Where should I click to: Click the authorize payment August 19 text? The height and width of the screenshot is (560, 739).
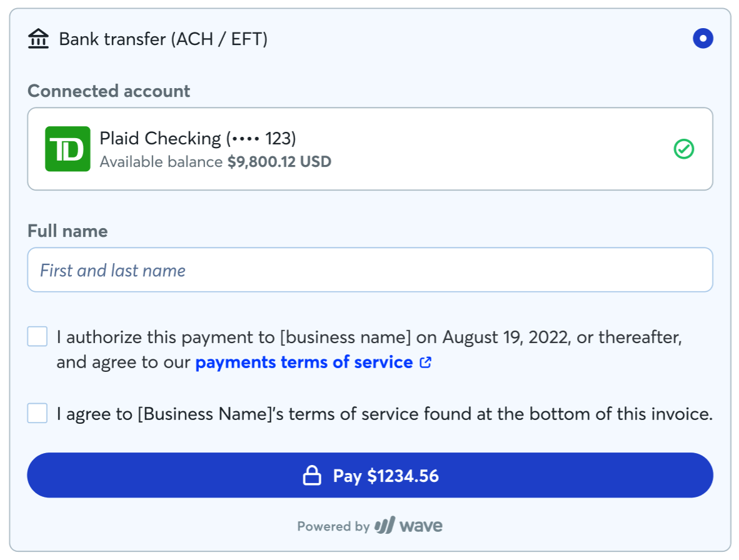point(369,337)
